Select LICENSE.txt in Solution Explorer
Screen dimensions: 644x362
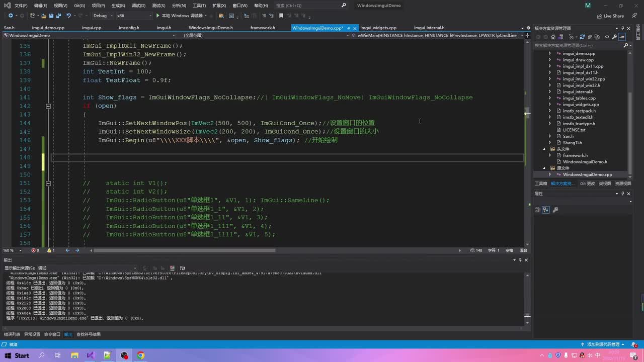574,130
